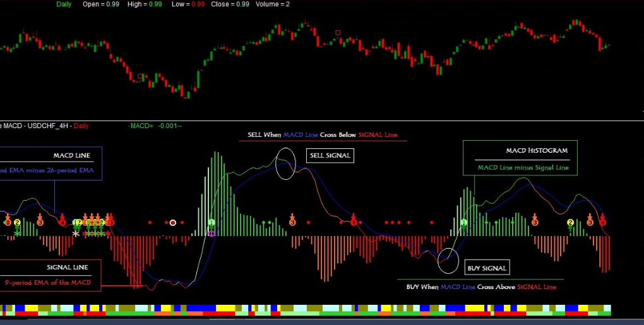Screen dimensions: 644x325
Task: Click the Open = 0.99 value
Action: point(101,4)
